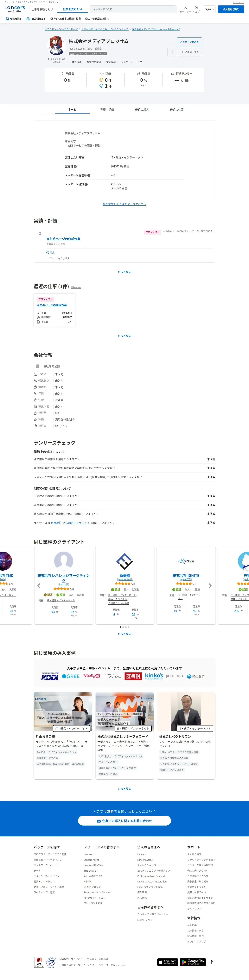Select the 最近の求人 profile tab
Screen dimensions: 249x980
click(142, 110)
